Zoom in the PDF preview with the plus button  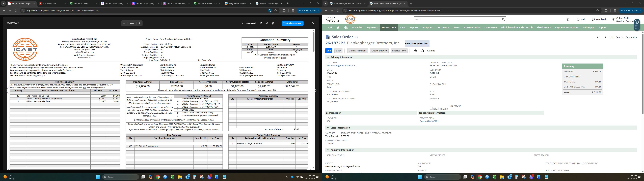pyautogui.click(x=140, y=23)
